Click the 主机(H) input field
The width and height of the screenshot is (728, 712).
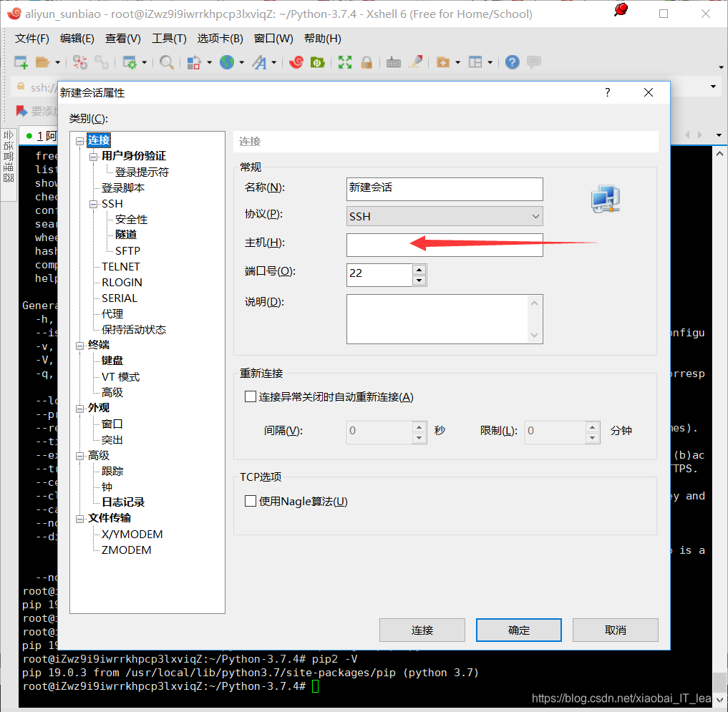pos(445,245)
